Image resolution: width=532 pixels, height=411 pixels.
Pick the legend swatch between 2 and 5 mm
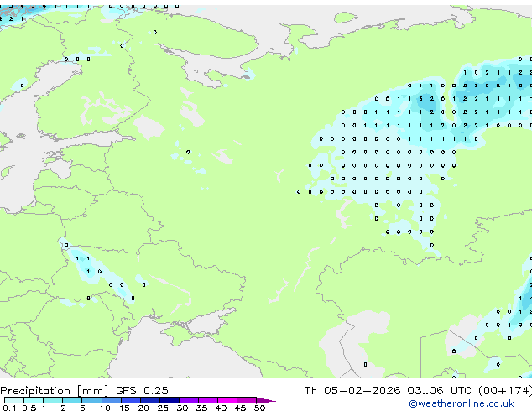(72, 400)
